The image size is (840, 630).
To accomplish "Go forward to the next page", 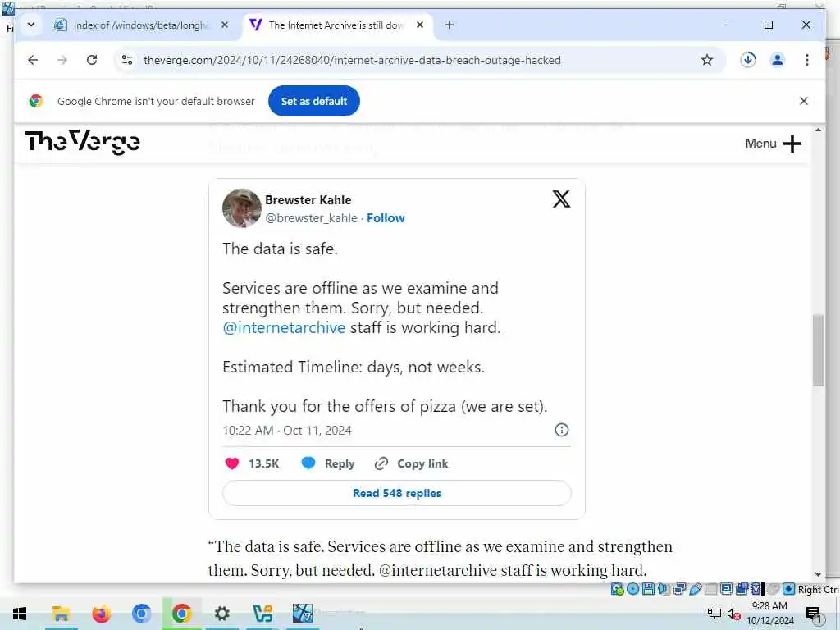I will point(62,60).
